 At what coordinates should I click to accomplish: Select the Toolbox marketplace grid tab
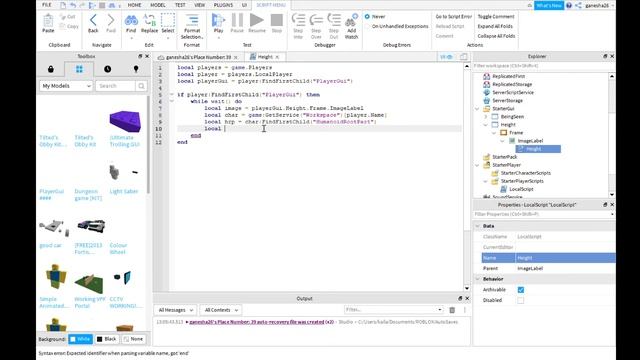(x=79, y=69)
